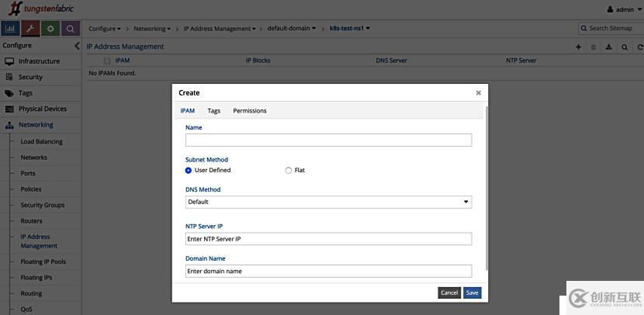
Task: Switch to the Tags tab
Action: tap(213, 111)
